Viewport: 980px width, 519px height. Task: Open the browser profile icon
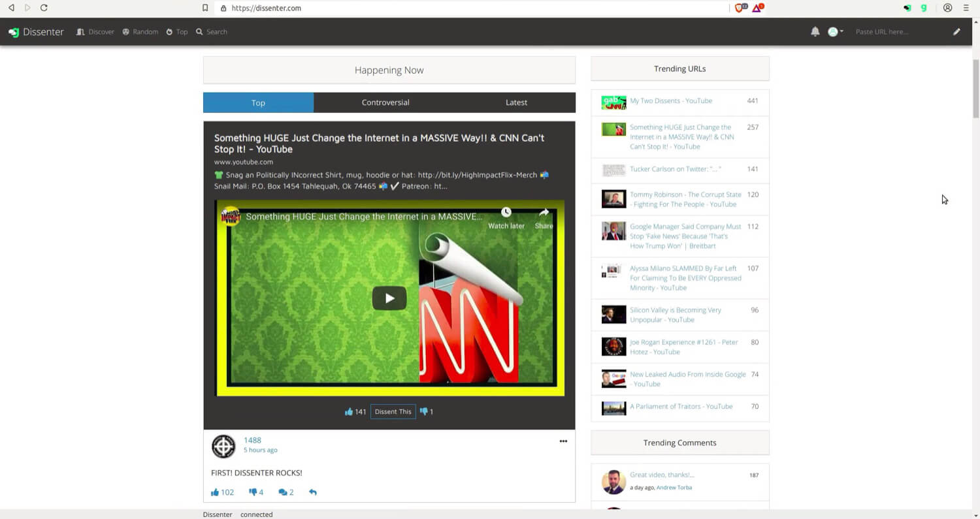(x=947, y=8)
